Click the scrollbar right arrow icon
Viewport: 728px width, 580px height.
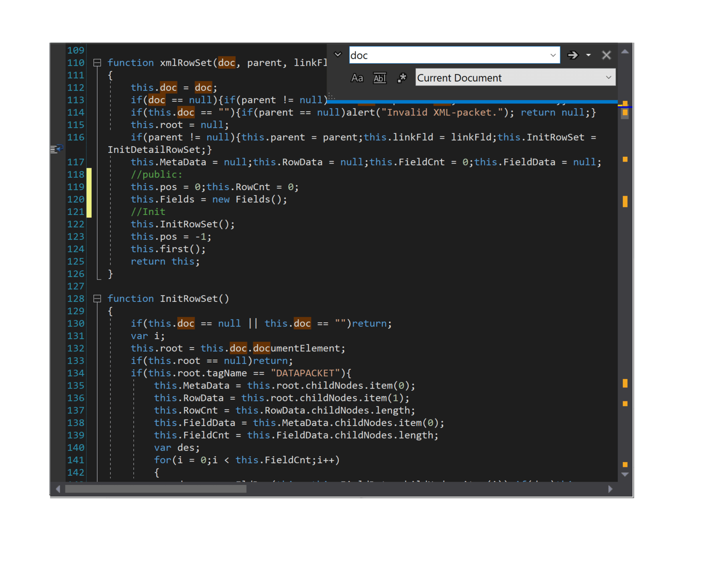[x=611, y=489]
